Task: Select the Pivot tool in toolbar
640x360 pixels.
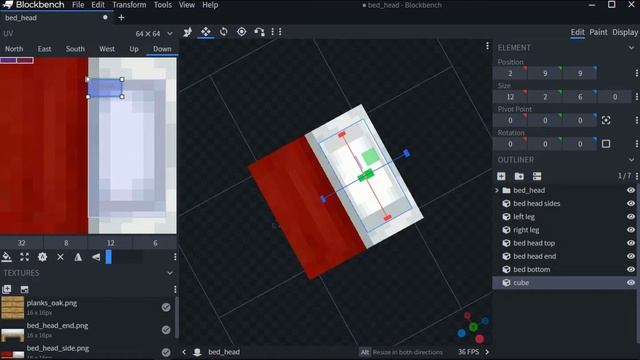Action: pos(242,32)
